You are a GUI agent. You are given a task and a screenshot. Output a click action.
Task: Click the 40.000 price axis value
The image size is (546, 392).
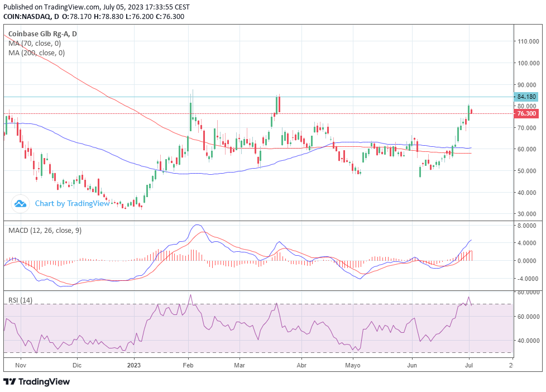[x=527, y=192]
